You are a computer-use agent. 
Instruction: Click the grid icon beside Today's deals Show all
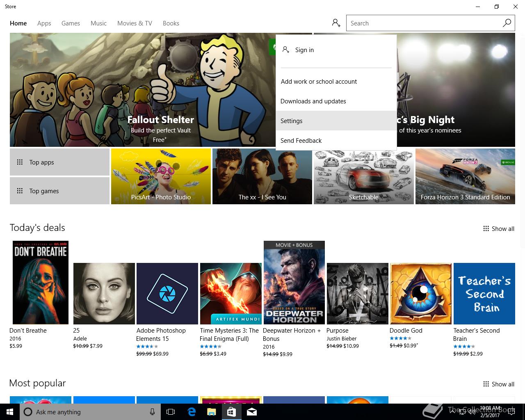tap(486, 228)
